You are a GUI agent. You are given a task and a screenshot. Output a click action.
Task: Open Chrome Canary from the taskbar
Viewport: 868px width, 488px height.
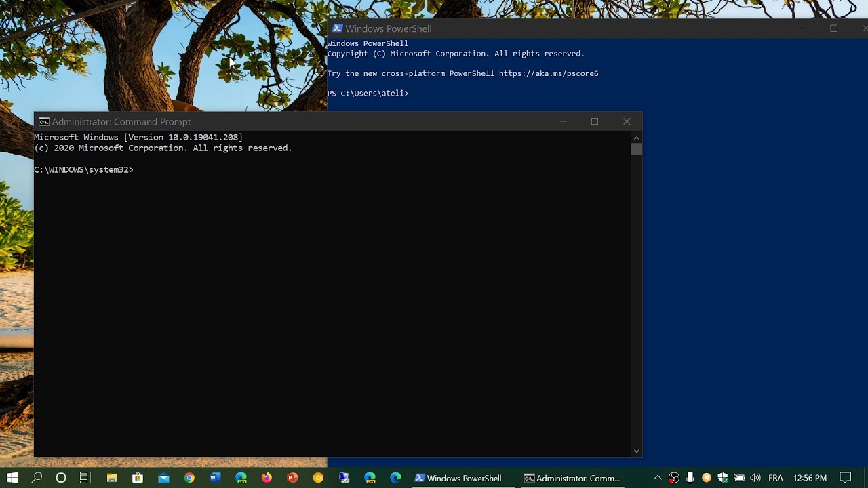tap(318, 478)
